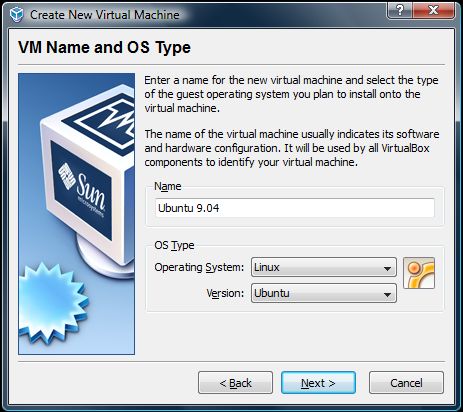Open the combo box showing Ubuntu
The height and width of the screenshot is (412, 463).
point(324,293)
